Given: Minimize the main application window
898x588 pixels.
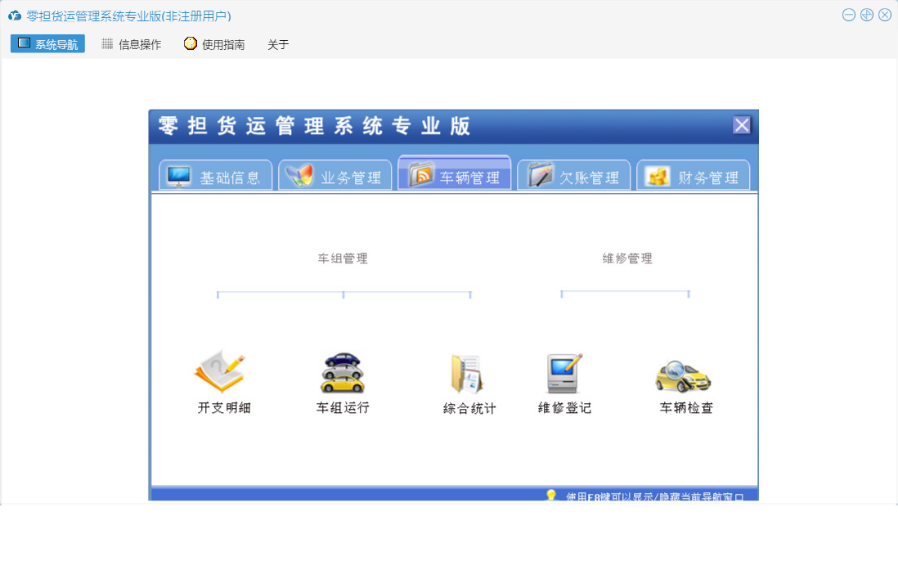Looking at the screenshot, I should pos(849,15).
